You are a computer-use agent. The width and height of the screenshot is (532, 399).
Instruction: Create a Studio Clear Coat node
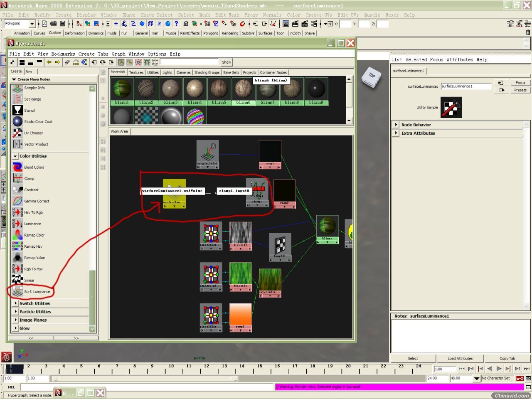pyautogui.click(x=33, y=121)
